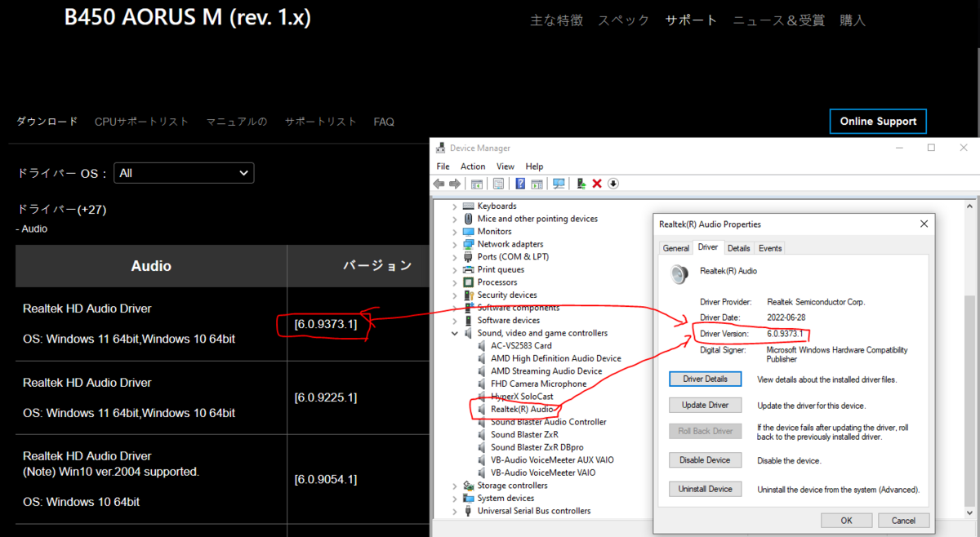Select the Driver tab in properties dialog
The height and width of the screenshot is (537, 980).
(708, 247)
